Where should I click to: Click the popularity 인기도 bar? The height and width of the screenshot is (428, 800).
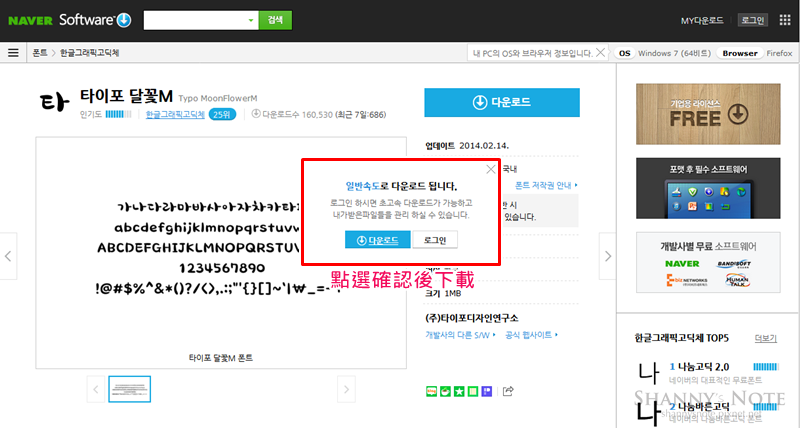pos(118,115)
